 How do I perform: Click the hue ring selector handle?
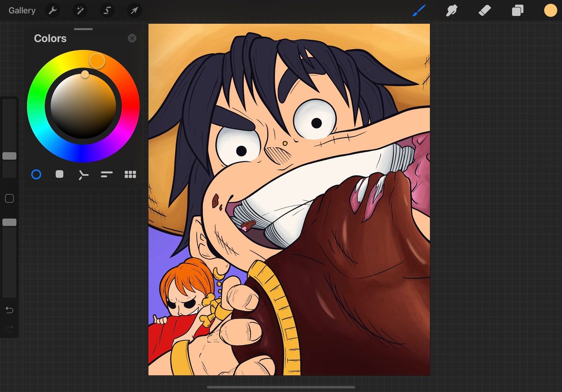pyautogui.click(x=97, y=60)
